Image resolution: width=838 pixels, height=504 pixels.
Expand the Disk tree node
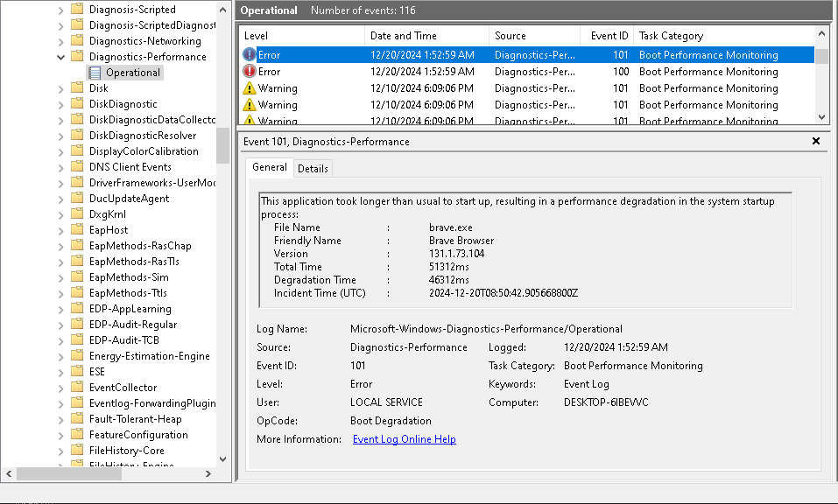tap(60, 88)
